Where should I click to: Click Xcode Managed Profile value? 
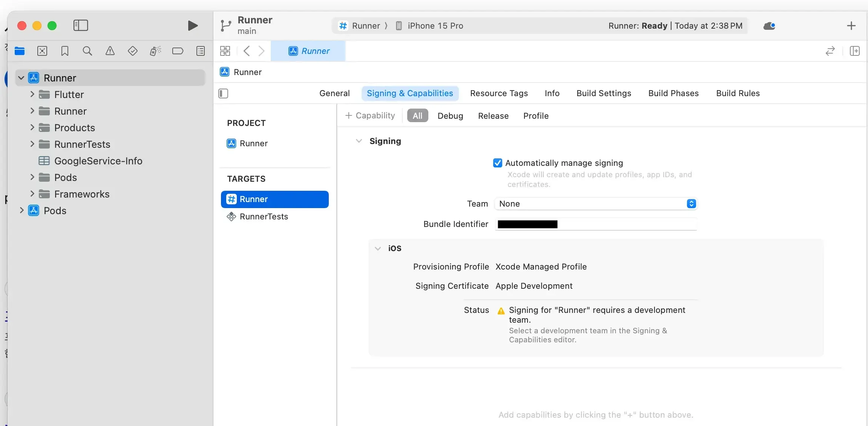pyautogui.click(x=541, y=267)
